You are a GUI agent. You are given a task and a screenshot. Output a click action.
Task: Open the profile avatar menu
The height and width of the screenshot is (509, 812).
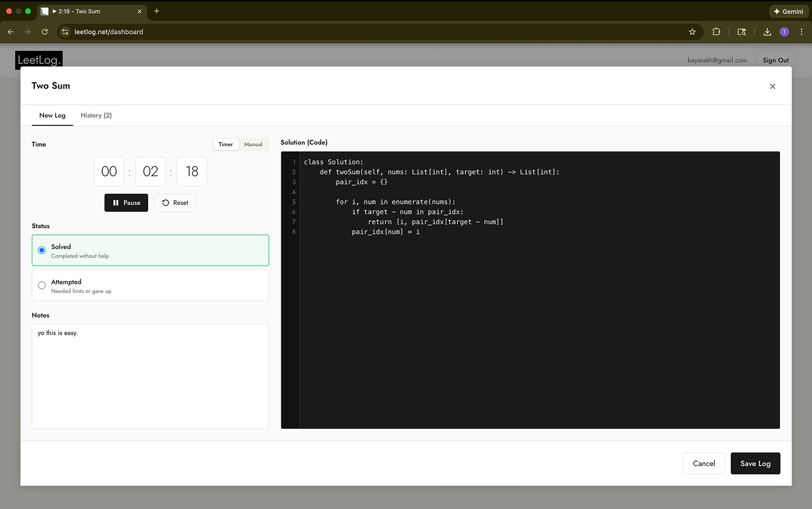point(784,31)
